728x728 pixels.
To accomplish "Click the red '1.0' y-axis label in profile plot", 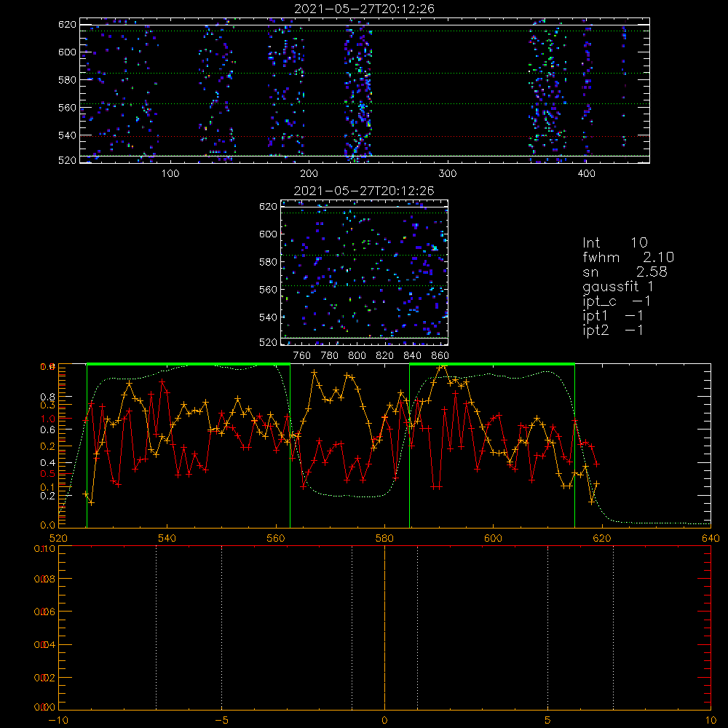I will pos(48,419).
